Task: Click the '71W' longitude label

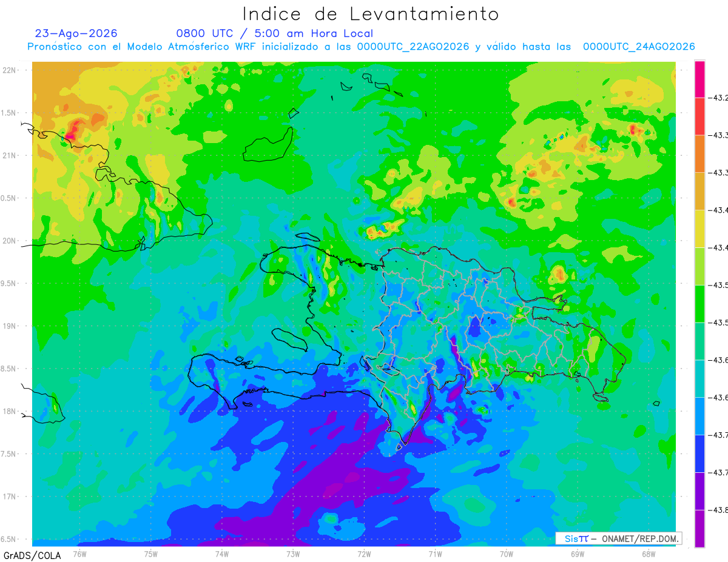Action: tap(435, 553)
